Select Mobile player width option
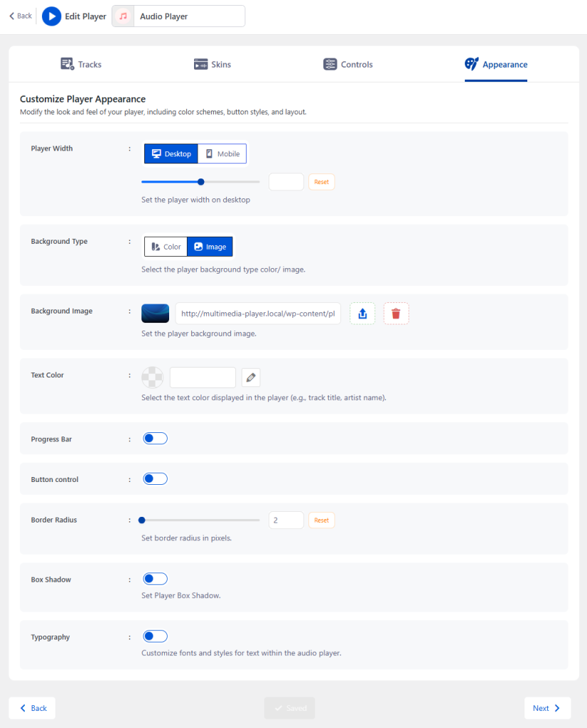The width and height of the screenshot is (587, 728). pos(222,154)
